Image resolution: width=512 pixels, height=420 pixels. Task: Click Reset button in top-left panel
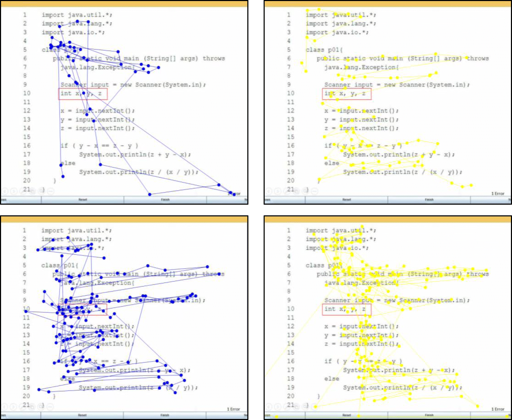(83, 199)
